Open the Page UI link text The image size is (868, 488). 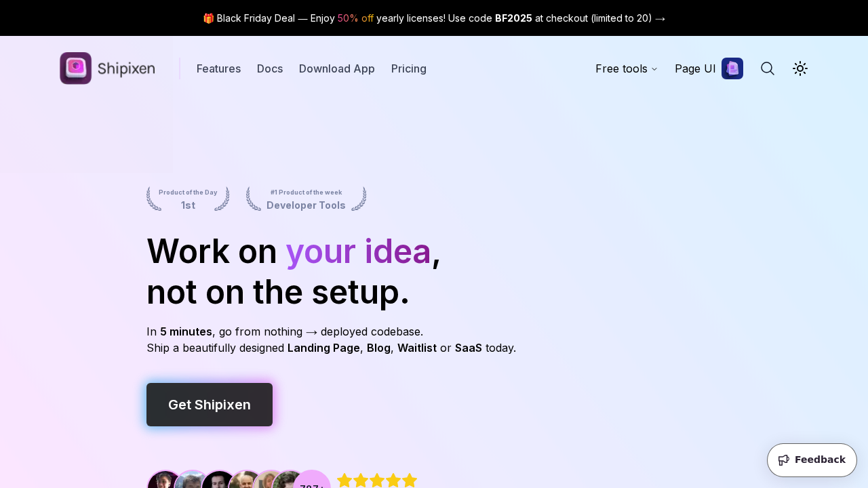[x=695, y=68]
